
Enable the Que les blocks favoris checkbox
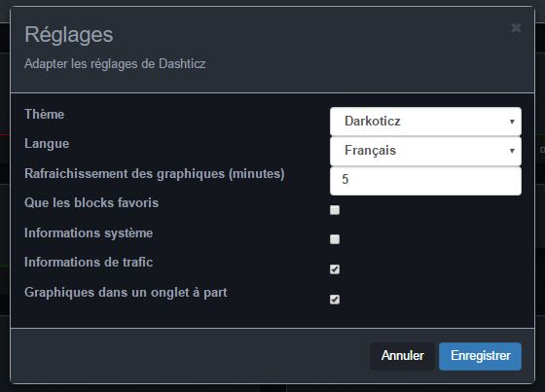pos(335,210)
